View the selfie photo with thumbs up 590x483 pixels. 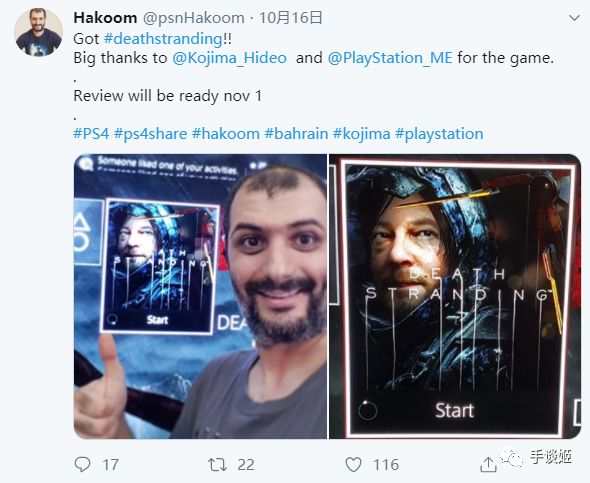coord(200,296)
